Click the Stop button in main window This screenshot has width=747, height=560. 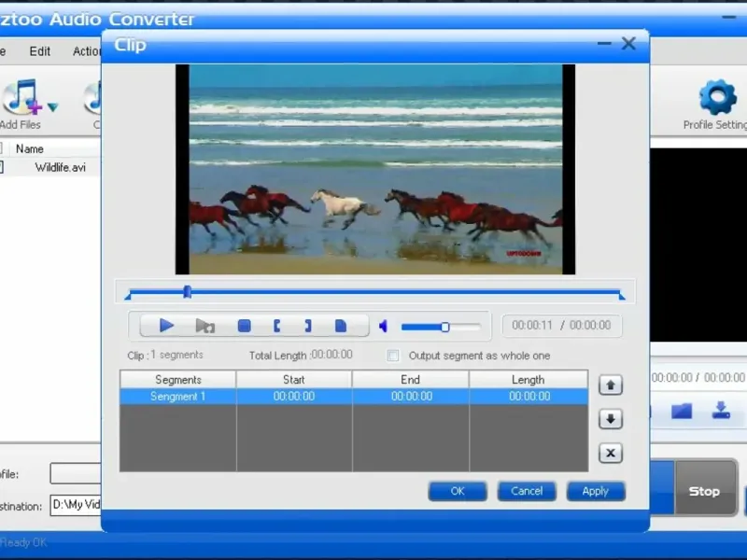[x=705, y=489]
